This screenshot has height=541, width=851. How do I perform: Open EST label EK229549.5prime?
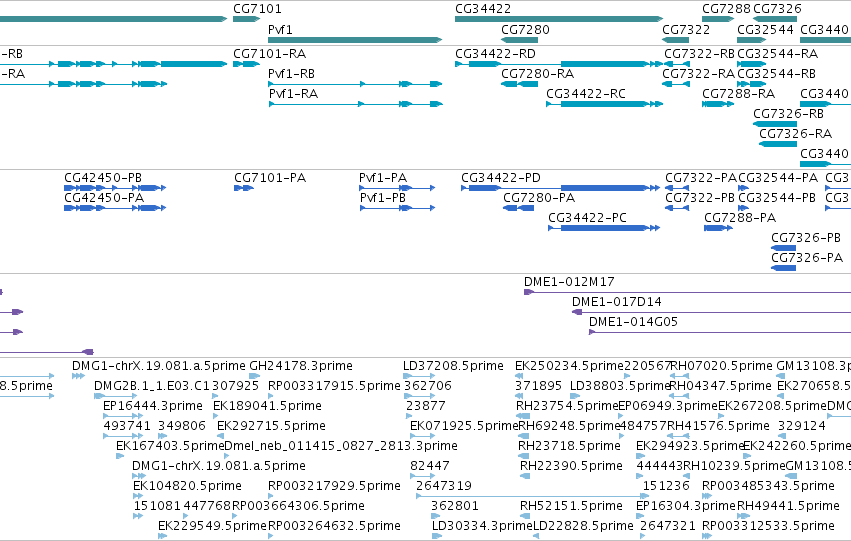tap(212, 527)
